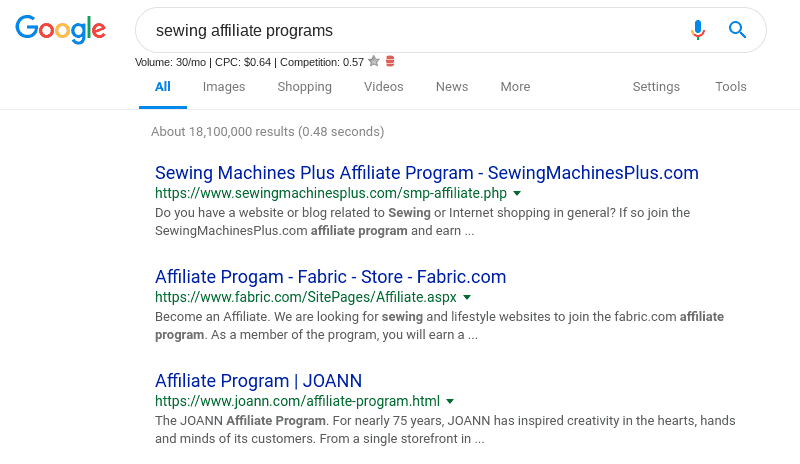Click the red database icon beside the star
Screen dimensions: 800x464
(x=390, y=61)
